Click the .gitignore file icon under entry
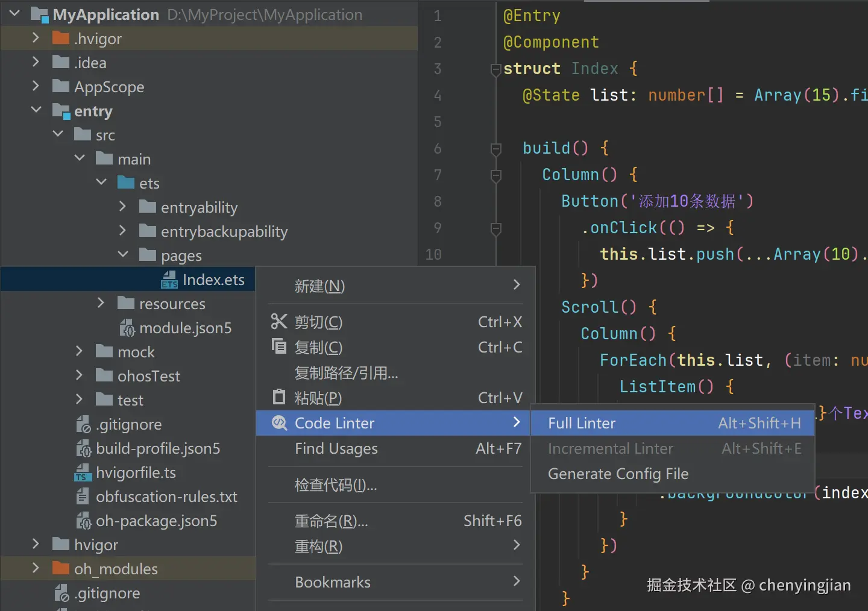This screenshot has height=611, width=868. click(x=83, y=424)
